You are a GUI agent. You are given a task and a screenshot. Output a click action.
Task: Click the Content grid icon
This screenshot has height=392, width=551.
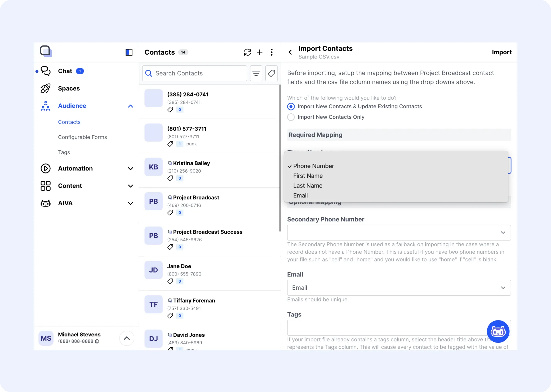pos(46,186)
